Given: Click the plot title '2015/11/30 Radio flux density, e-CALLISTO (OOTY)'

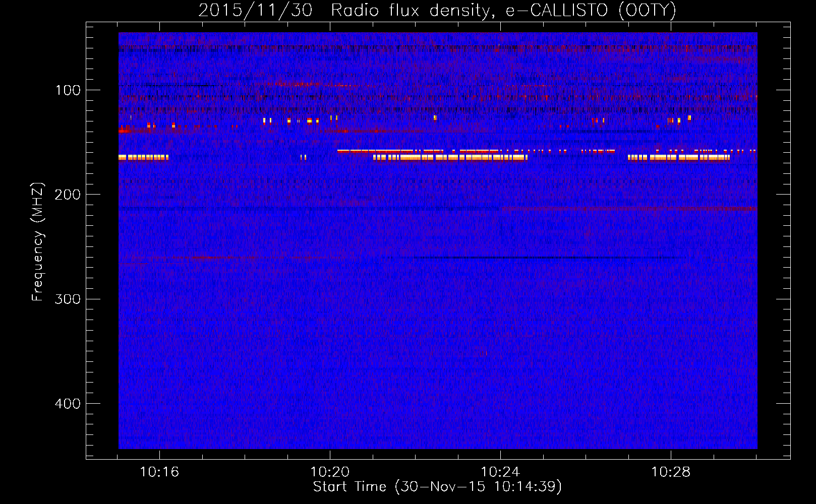Looking at the screenshot, I should tap(437, 10).
